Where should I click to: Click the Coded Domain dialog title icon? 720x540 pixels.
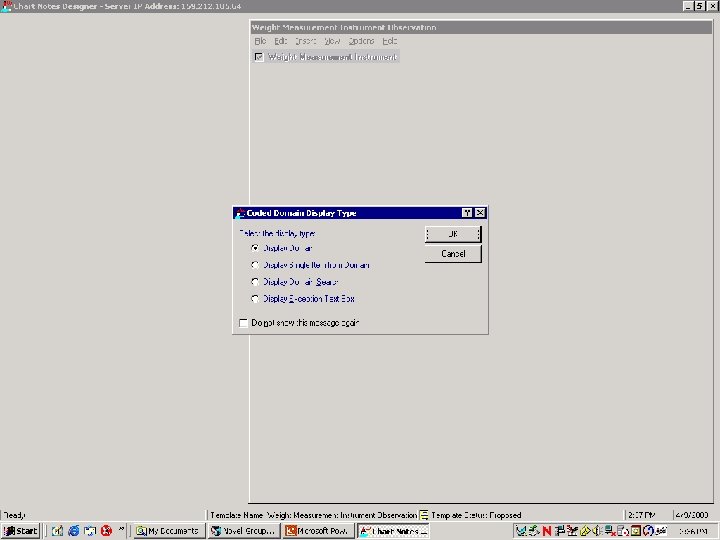[240, 213]
